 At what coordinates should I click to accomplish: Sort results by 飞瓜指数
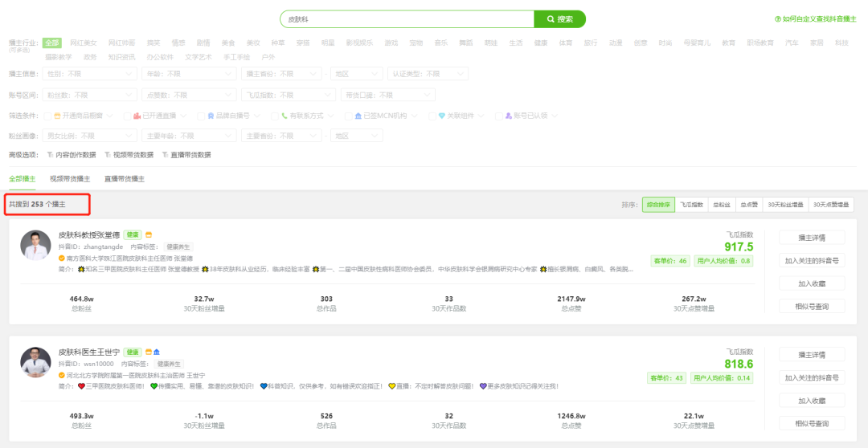(691, 205)
